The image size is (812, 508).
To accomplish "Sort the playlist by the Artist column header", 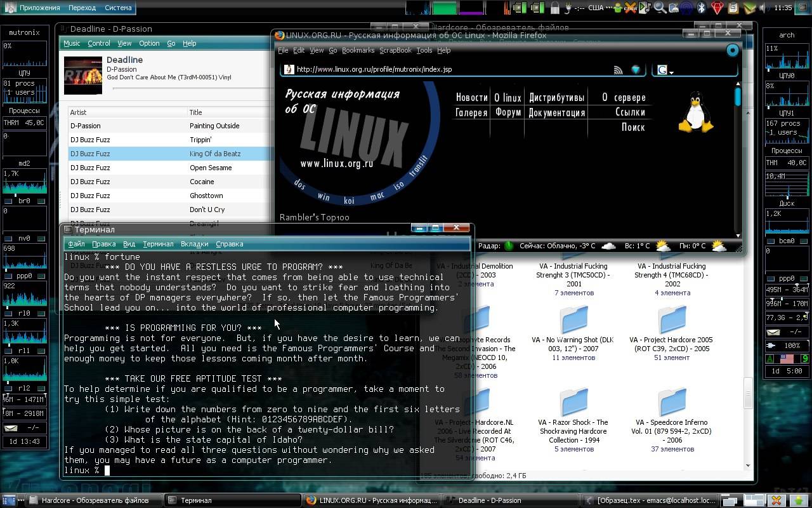I will pos(128,112).
